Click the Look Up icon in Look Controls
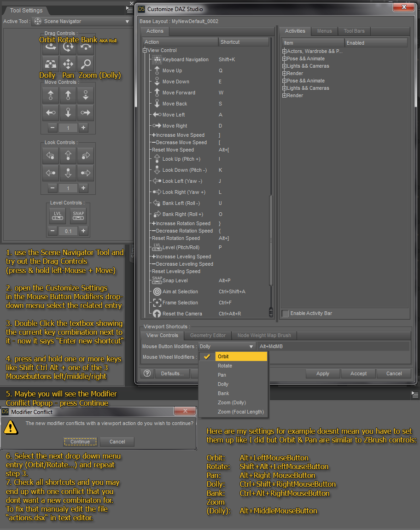Viewport: 420px width, 530px height. pyautogui.click(x=68, y=156)
